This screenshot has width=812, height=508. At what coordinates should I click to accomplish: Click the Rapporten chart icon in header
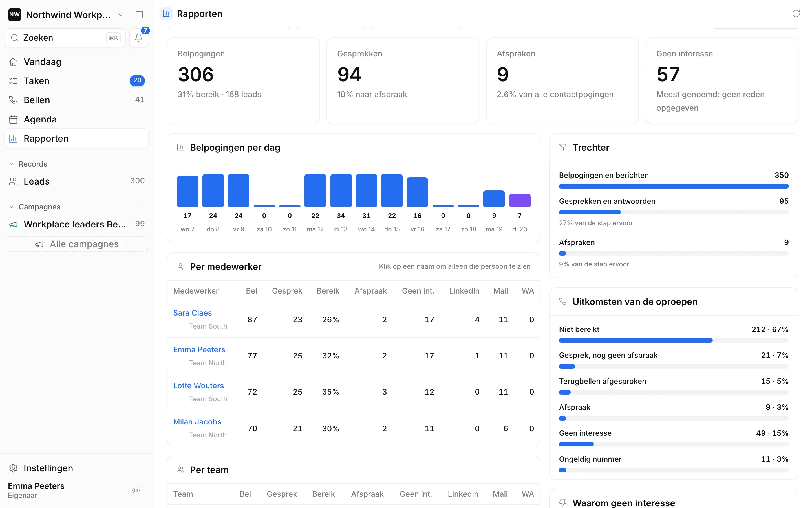click(x=166, y=14)
